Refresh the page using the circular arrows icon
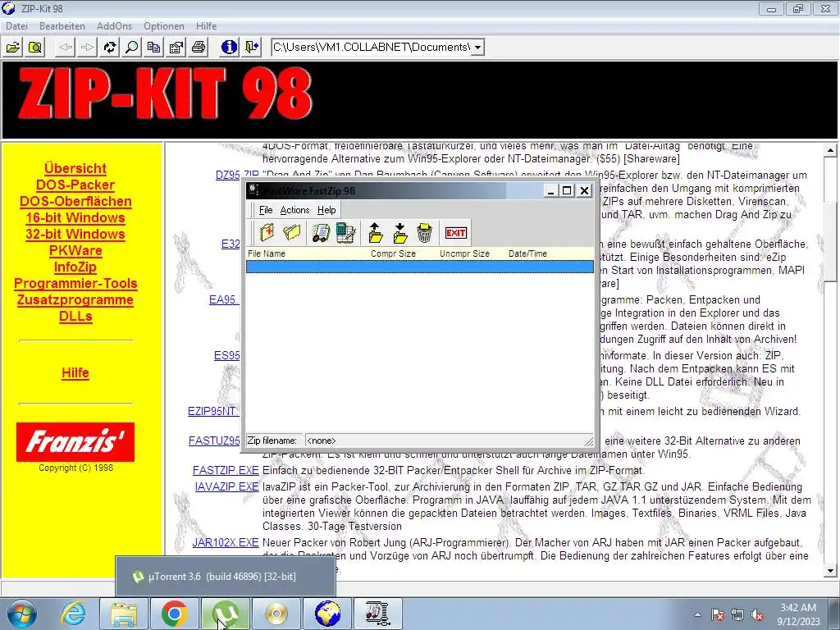840x630 pixels. [110, 48]
